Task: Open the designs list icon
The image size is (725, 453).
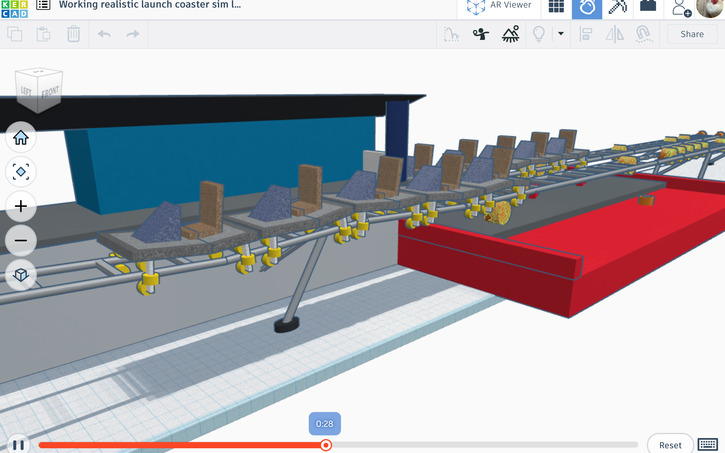Action: pos(43,5)
